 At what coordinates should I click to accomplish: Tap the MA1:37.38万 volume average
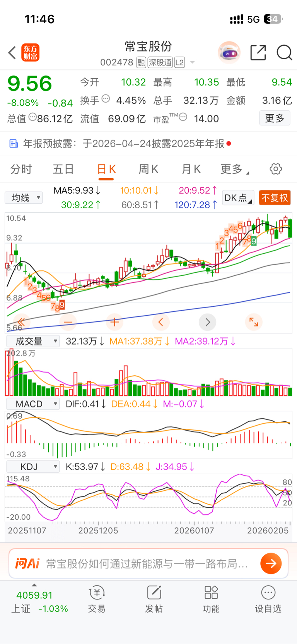140,341
